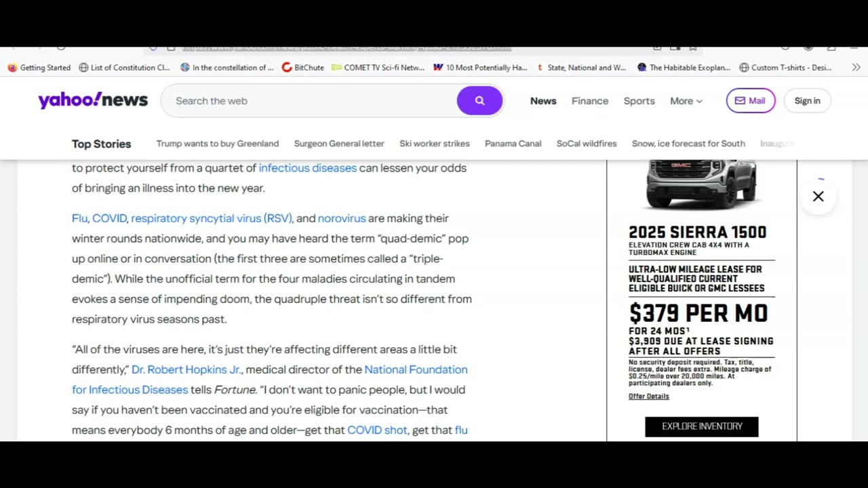Open Trump wants to buy Greenland story
The width and height of the screenshot is (868, 488).
218,144
